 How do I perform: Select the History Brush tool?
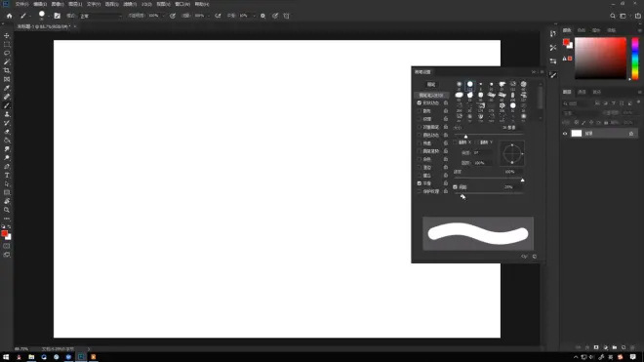[7, 123]
